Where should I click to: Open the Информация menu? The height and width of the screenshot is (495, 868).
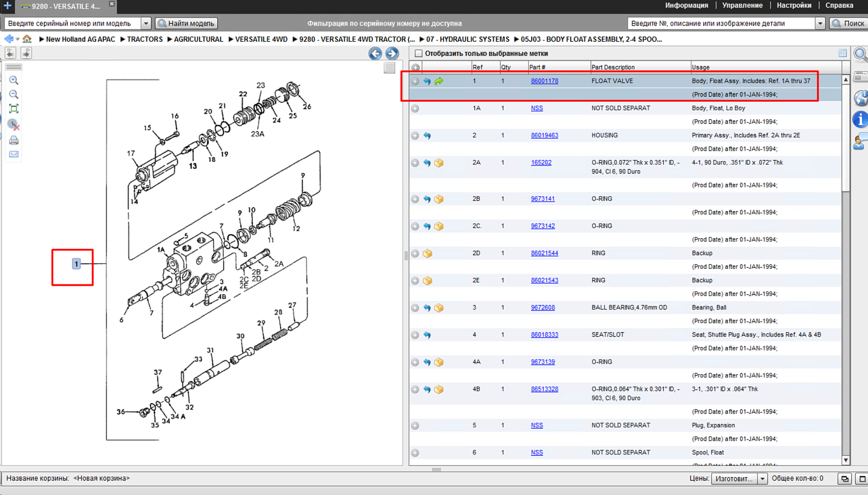tap(686, 5)
